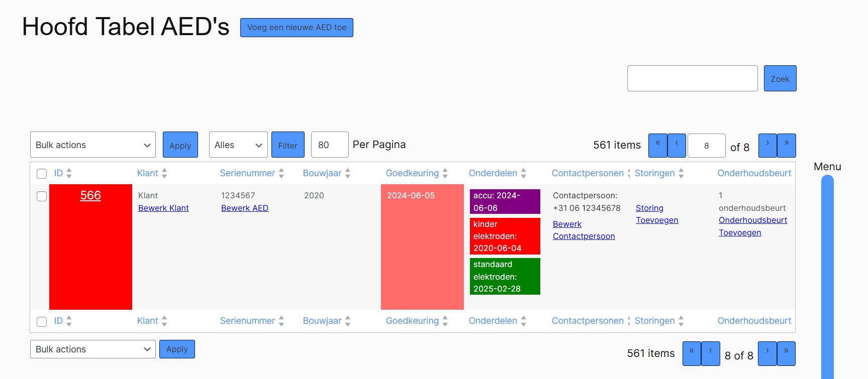Open the Bewerk Klant link
The image size is (868, 379).
pyautogui.click(x=163, y=208)
